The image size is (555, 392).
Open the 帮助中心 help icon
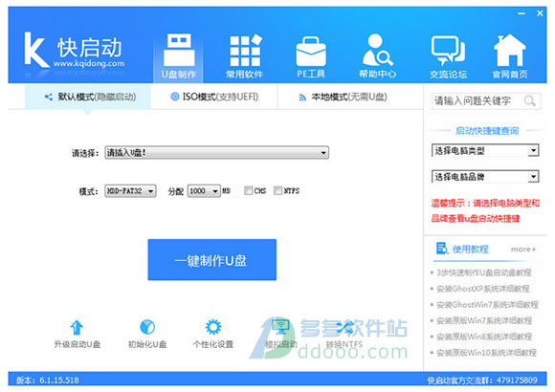point(377,50)
